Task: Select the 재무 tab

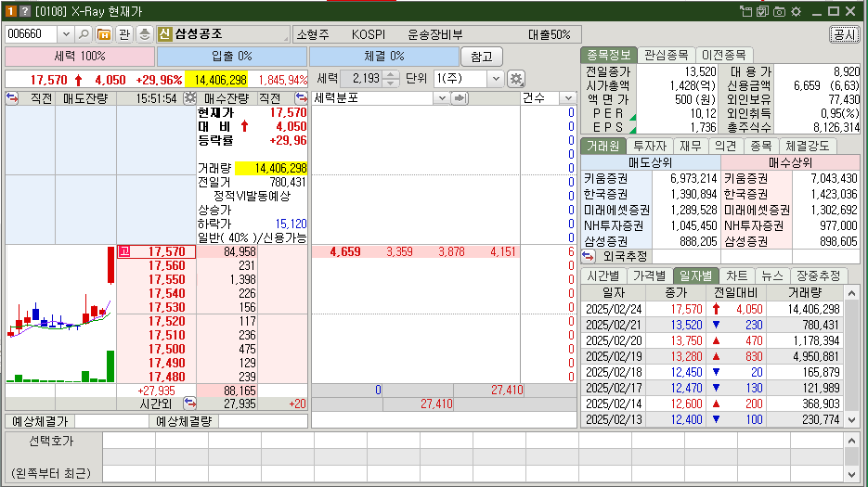Action: 691,147
